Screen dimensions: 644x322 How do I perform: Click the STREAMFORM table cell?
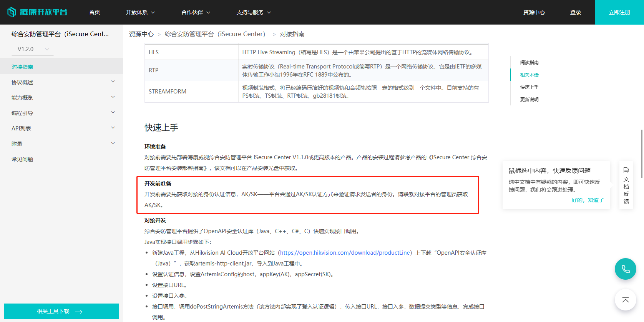(x=191, y=92)
